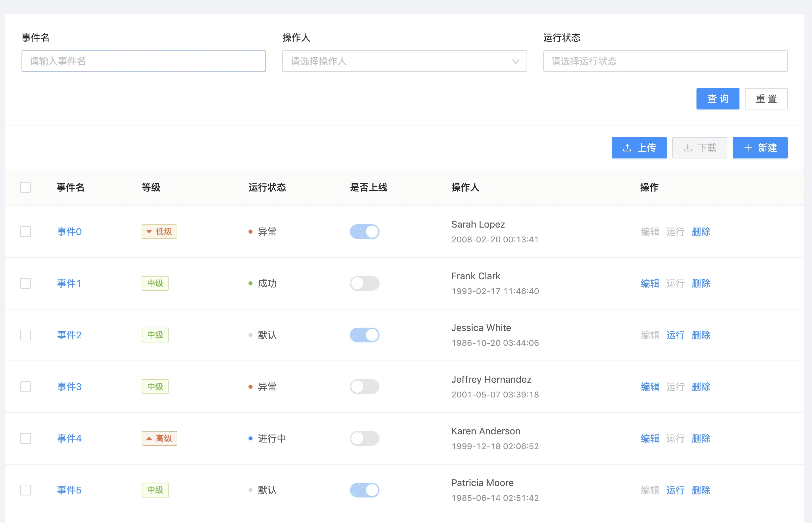Turn off the 是否上线 switch for 事件5
812x523 pixels.
(365, 490)
